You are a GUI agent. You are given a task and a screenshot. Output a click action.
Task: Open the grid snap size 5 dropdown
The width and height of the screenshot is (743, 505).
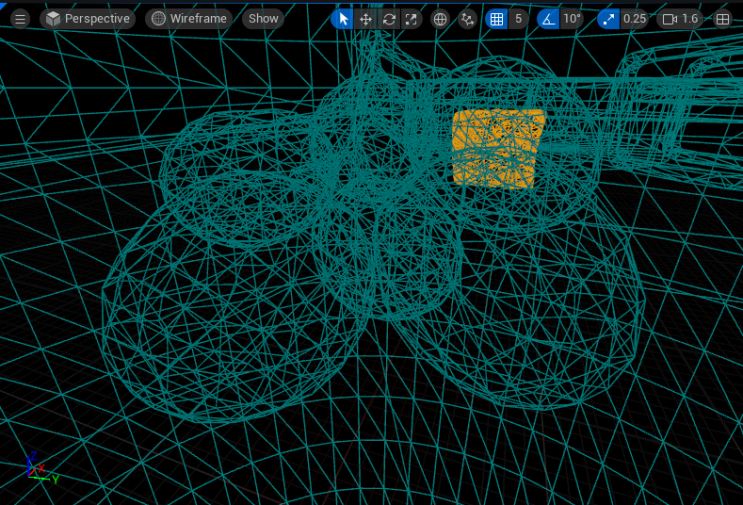click(518, 18)
